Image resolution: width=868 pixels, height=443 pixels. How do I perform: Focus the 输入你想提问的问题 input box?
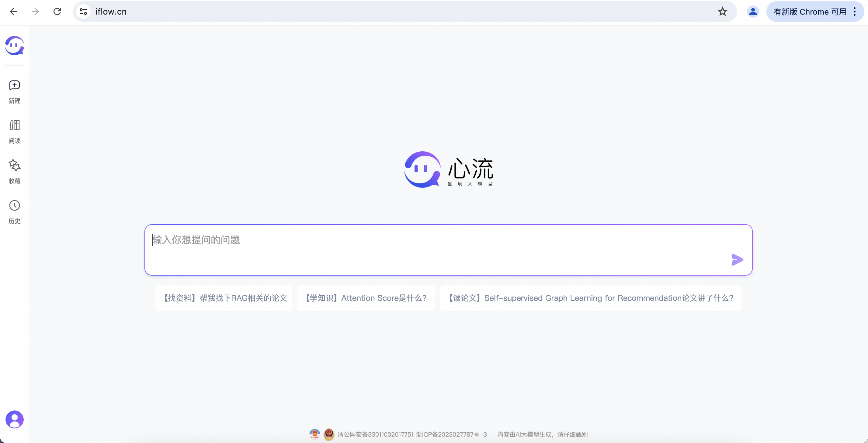pos(438,246)
